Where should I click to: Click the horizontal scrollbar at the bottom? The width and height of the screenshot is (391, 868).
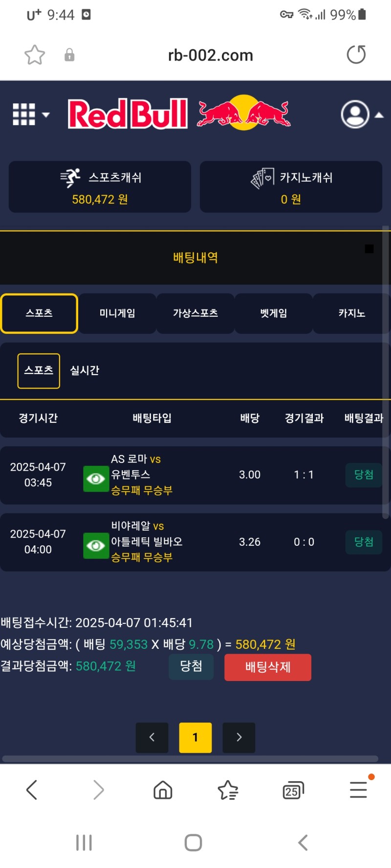click(191, 759)
